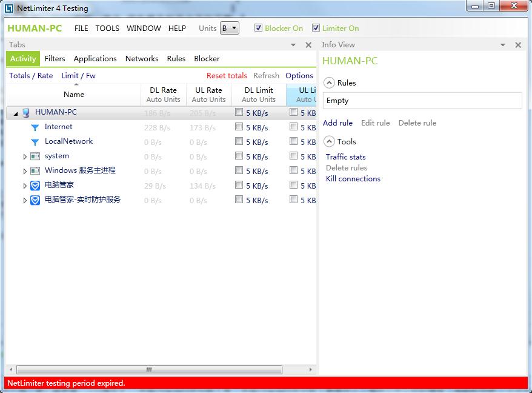The image size is (532, 393).
Task: Expand the 电脑管家-实时防护服务 tree node
Action: 25,200
